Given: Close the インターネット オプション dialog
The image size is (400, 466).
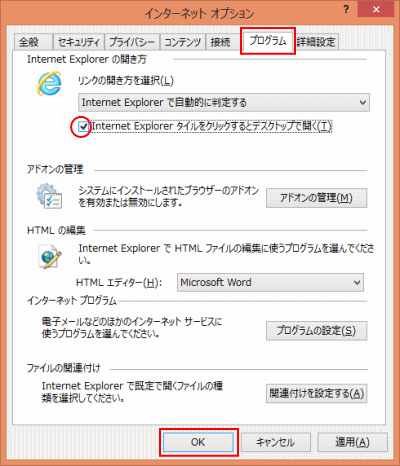Looking at the screenshot, I should tap(376, 9).
